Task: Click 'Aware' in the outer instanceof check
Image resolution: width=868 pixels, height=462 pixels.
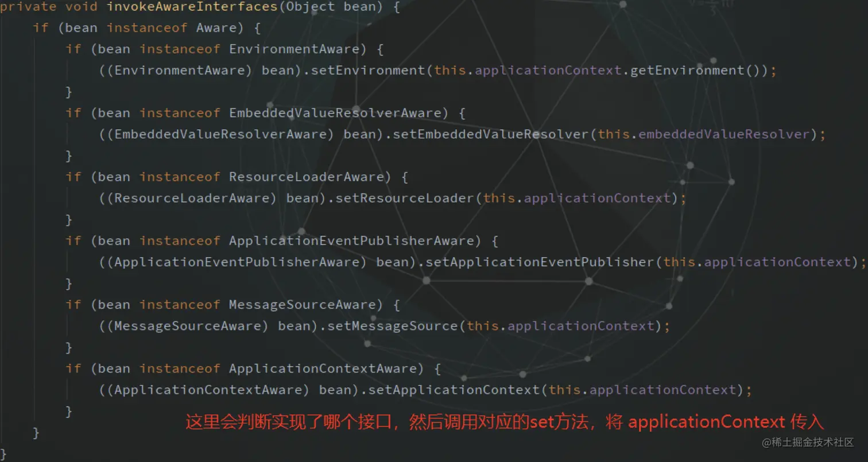Action: (x=216, y=28)
